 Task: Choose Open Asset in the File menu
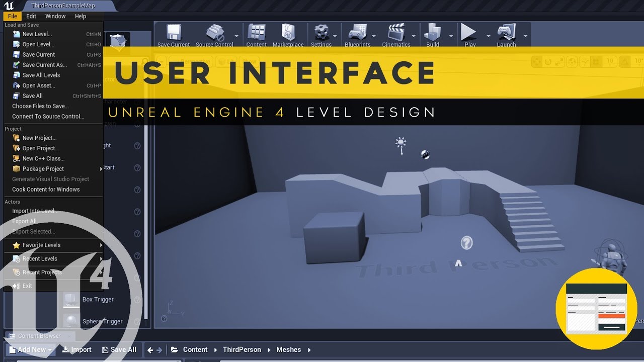pyautogui.click(x=53, y=85)
